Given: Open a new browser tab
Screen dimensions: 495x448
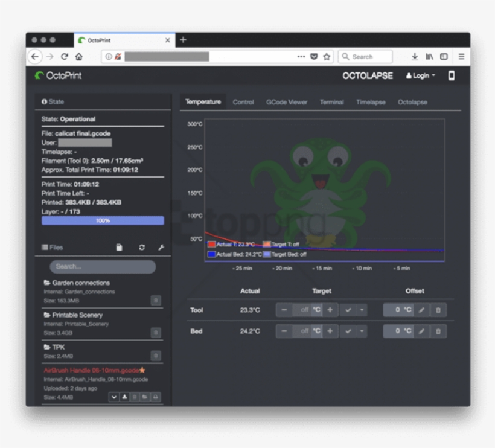Looking at the screenshot, I should click(x=183, y=40).
